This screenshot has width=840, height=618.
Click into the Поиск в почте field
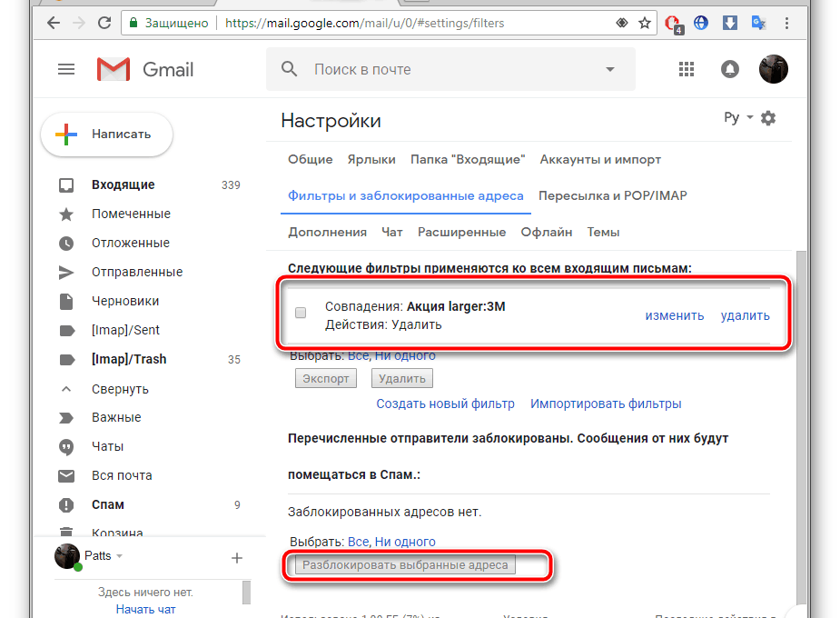445,69
